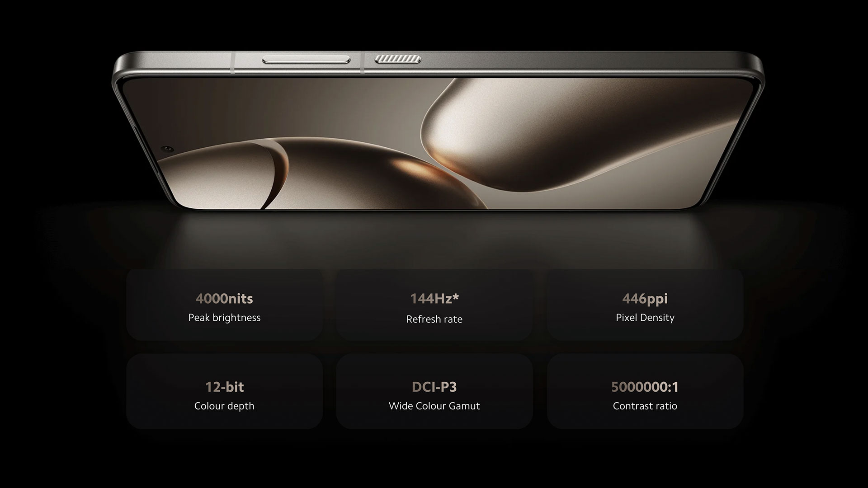Click the phone's front camera punch-hole
The height and width of the screenshot is (488, 868).
[168, 149]
